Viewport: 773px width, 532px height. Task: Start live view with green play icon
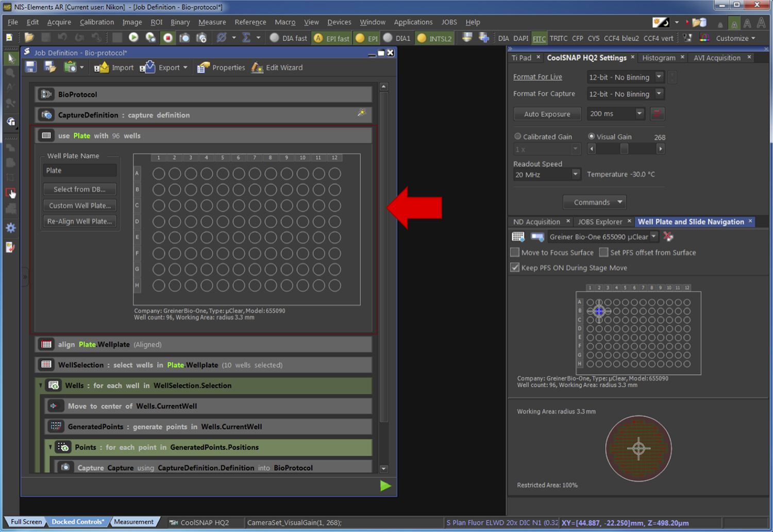pos(133,38)
